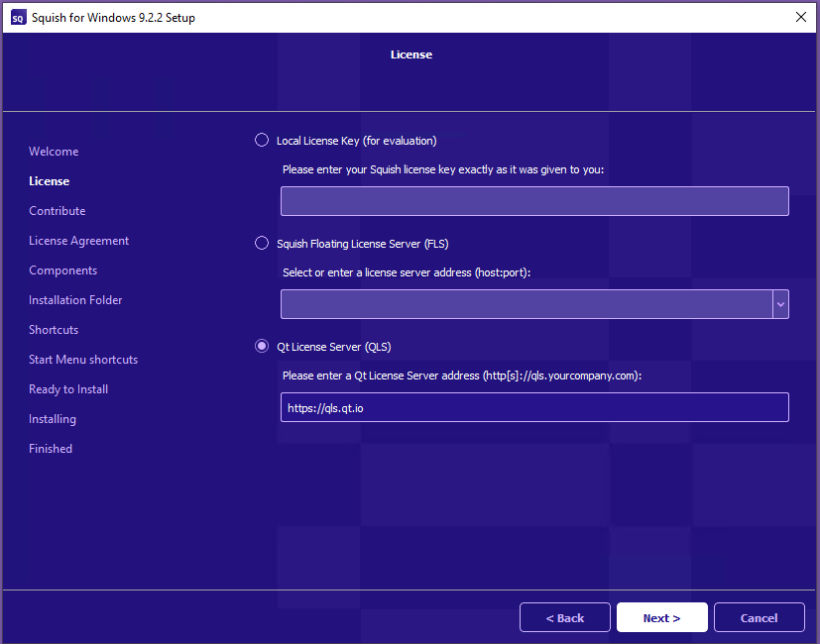The width and height of the screenshot is (820, 644).
Task: Click the Squish license key input field
Action: pyautogui.click(x=534, y=201)
